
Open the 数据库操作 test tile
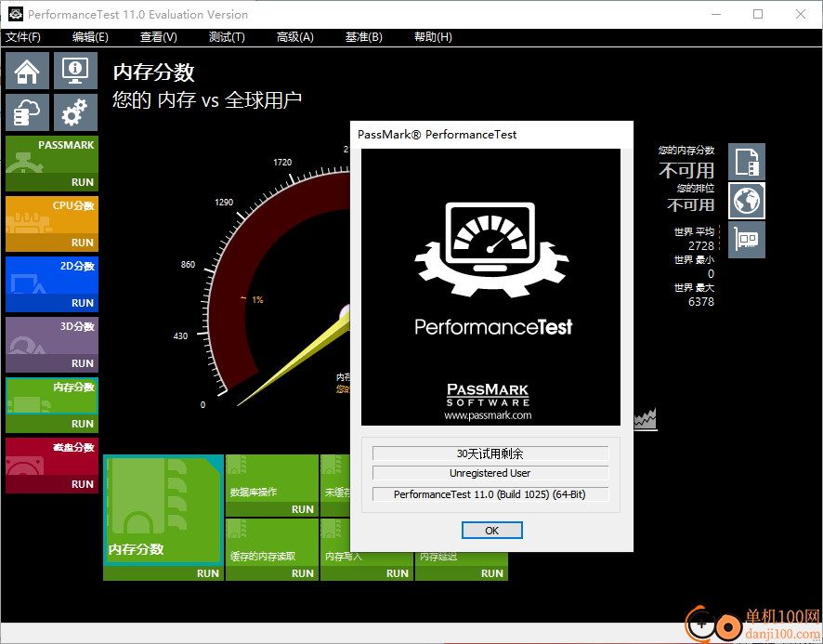click(x=272, y=479)
